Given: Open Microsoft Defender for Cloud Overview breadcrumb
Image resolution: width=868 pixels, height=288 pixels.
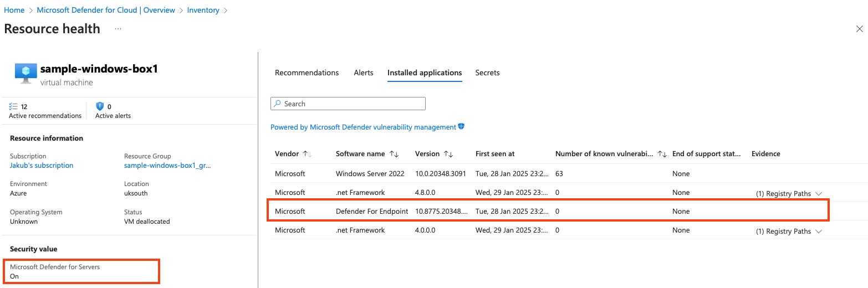Looking at the screenshot, I should click(106, 10).
